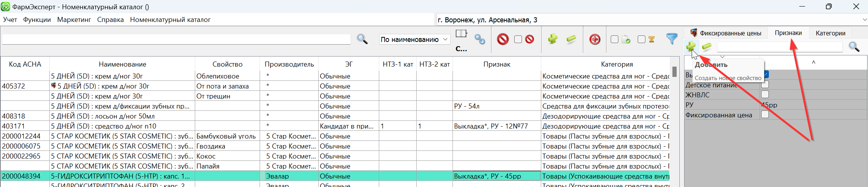868x187 pixels.
Task: Click the green plus icon in main toolbar
Action: pyautogui.click(x=553, y=39)
